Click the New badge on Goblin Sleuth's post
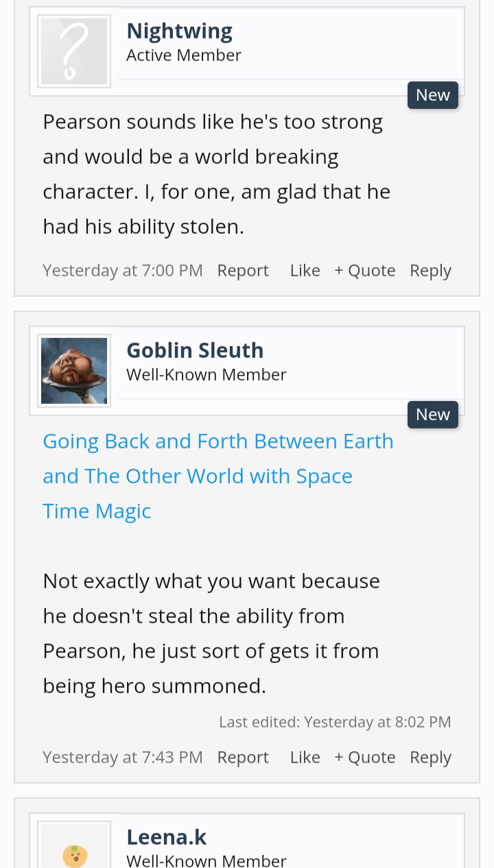Image resolution: width=494 pixels, height=868 pixels. (x=433, y=415)
